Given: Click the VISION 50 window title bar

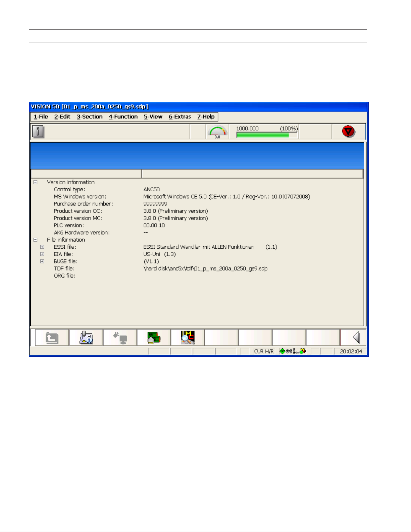Looking at the screenshot, I should pos(198,107).
